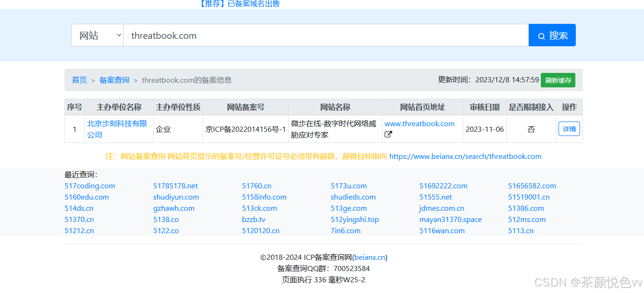644x293 pixels.
Task: Click the green 刷新缓存 button
Action: coord(558,80)
